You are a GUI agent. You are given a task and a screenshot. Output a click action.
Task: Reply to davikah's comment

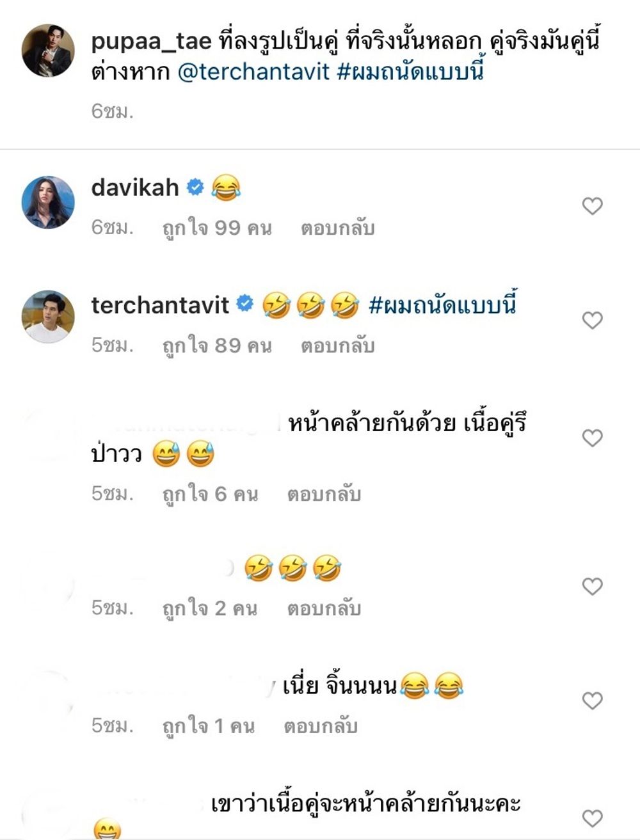click(x=337, y=228)
